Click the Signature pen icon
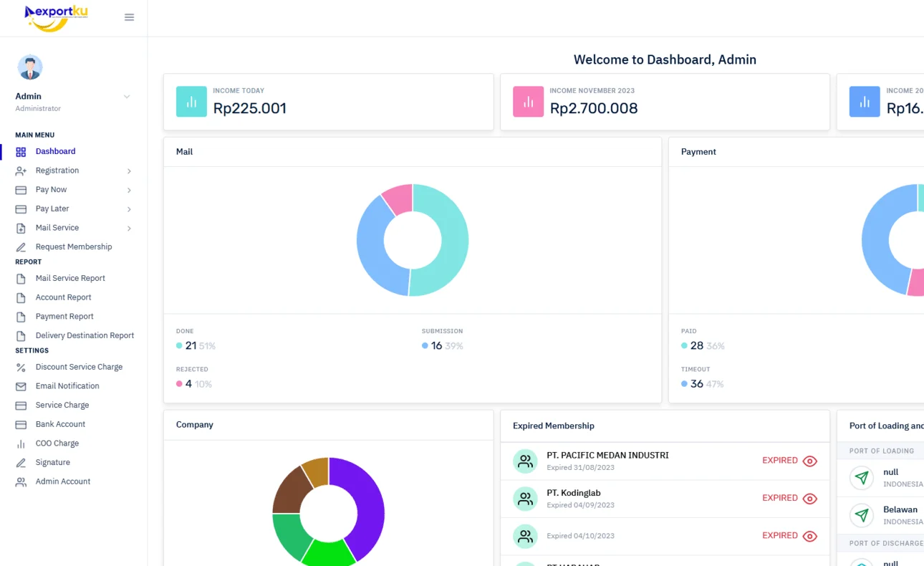This screenshot has width=924, height=566. [x=21, y=463]
